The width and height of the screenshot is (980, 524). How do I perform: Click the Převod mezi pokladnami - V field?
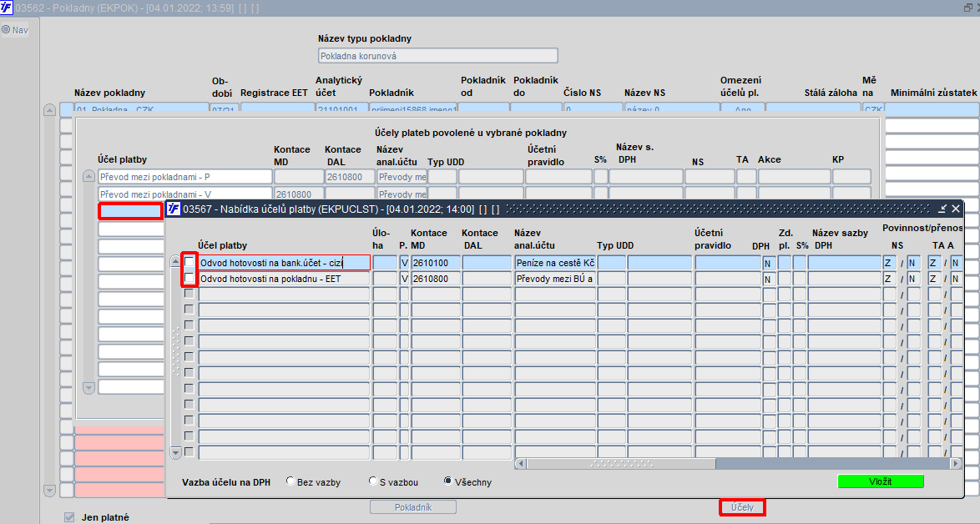click(x=185, y=194)
